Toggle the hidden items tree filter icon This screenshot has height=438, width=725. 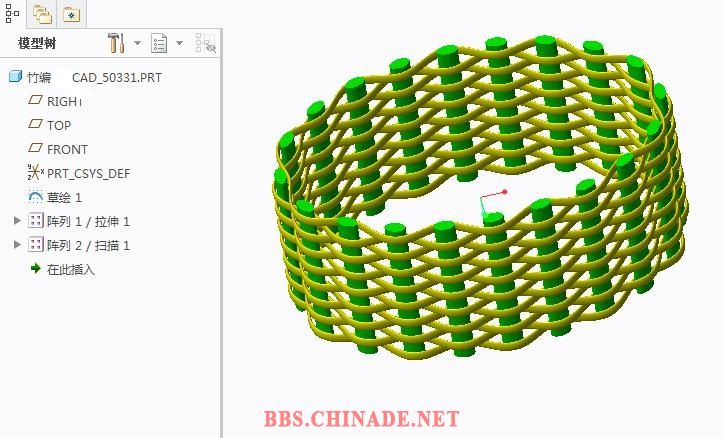pyautogui.click(x=205, y=43)
